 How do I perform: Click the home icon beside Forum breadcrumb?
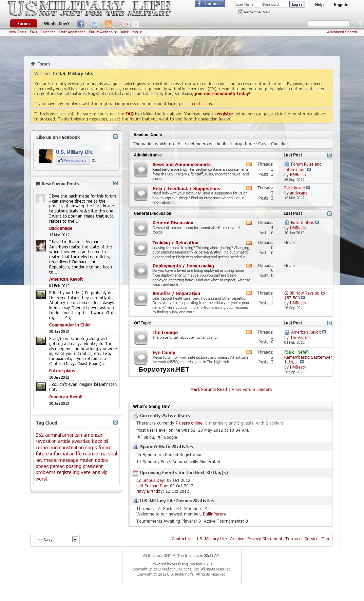tap(33, 64)
